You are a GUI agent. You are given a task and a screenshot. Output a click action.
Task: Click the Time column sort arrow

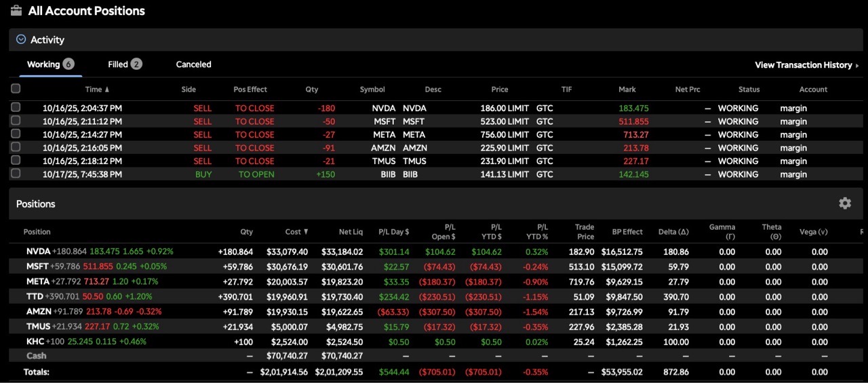point(106,89)
